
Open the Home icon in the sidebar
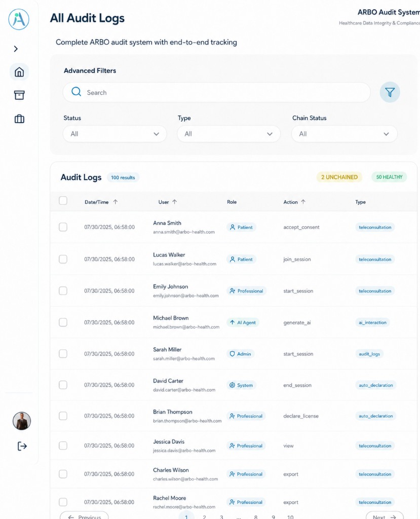tap(19, 72)
